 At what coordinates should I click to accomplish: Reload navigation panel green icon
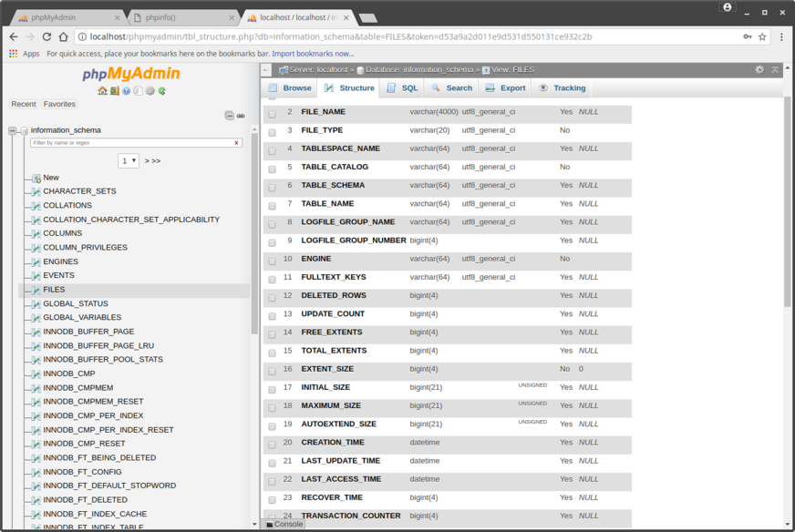click(161, 91)
